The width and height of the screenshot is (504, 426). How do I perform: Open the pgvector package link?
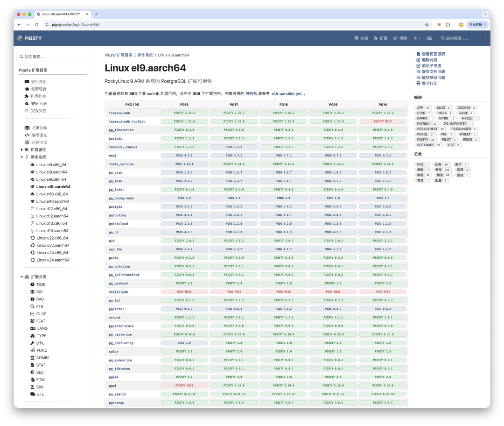click(x=116, y=309)
